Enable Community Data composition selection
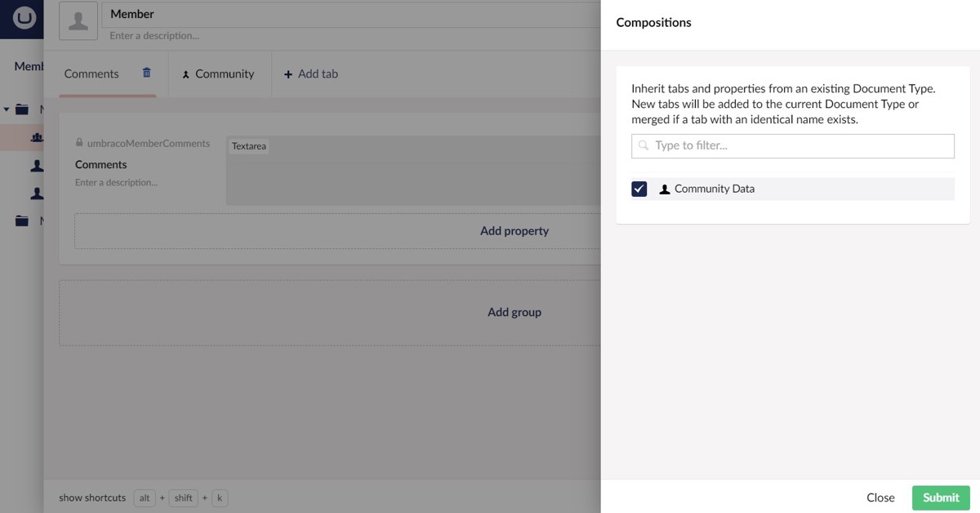980x513 pixels. [639, 188]
